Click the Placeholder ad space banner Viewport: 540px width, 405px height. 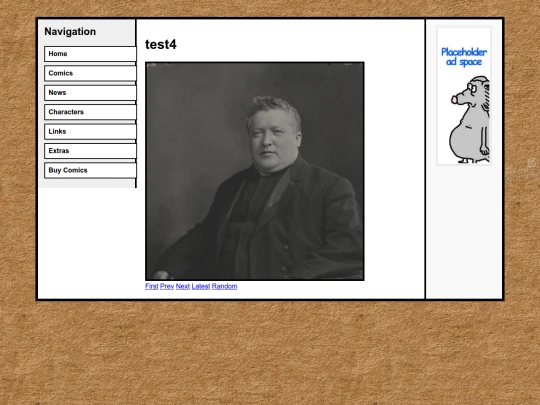pyautogui.click(x=464, y=95)
